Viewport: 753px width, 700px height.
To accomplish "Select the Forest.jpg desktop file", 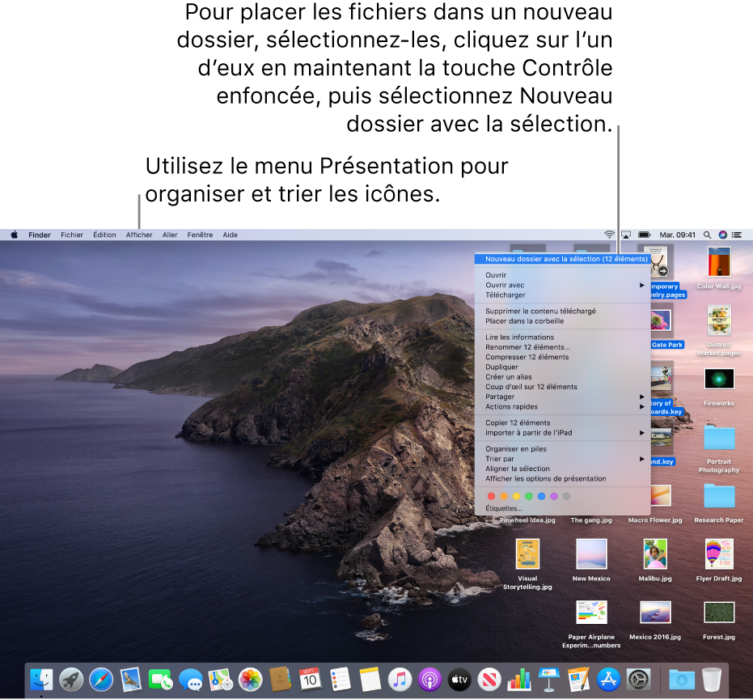I will 719,621.
